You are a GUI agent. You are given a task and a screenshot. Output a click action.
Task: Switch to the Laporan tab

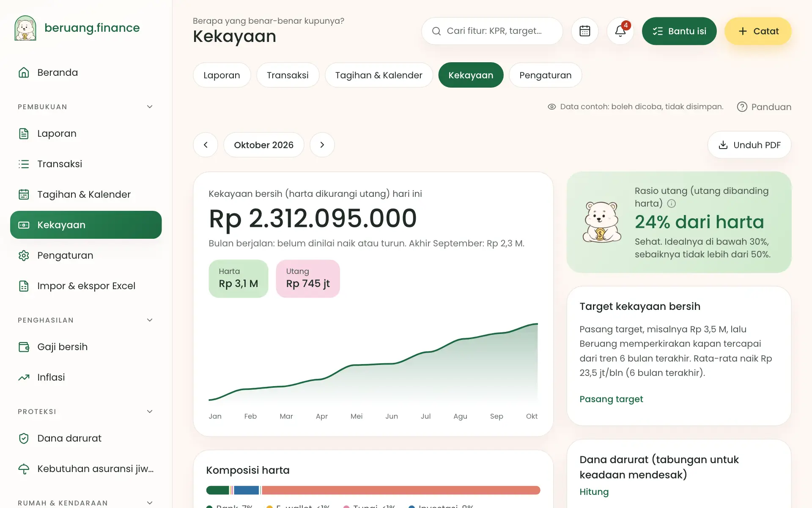[222, 75]
